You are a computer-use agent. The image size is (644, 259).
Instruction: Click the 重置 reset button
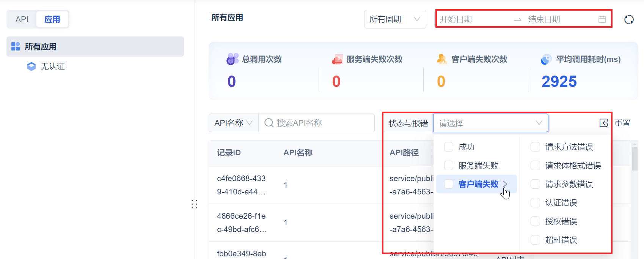coord(622,123)
